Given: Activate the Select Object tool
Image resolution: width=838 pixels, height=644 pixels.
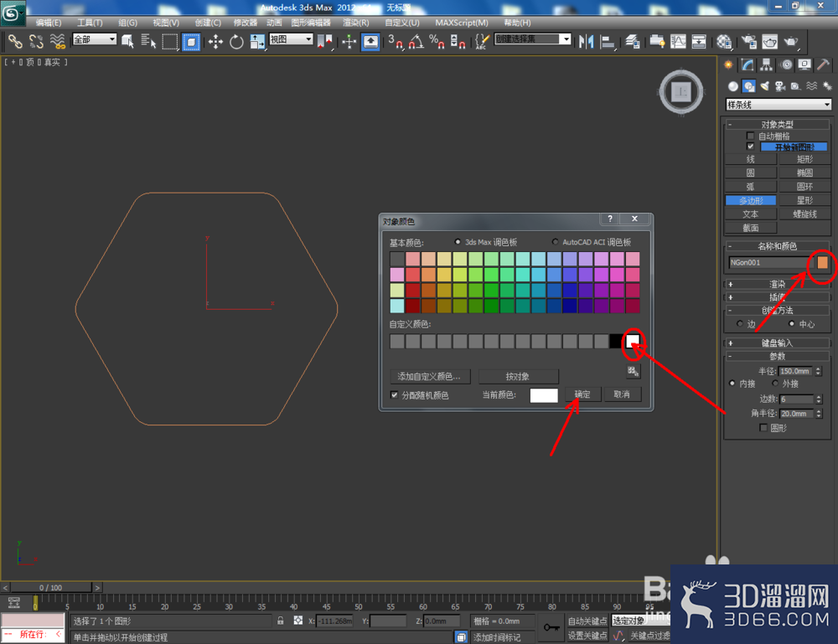Looking at the screenshot, I should (x=127, y=41).
